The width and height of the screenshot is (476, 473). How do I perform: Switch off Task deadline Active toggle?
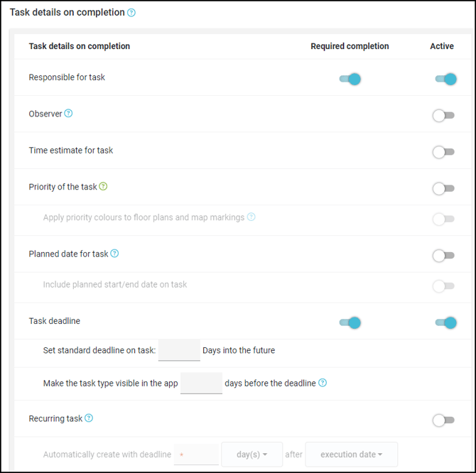click(445, 322)
